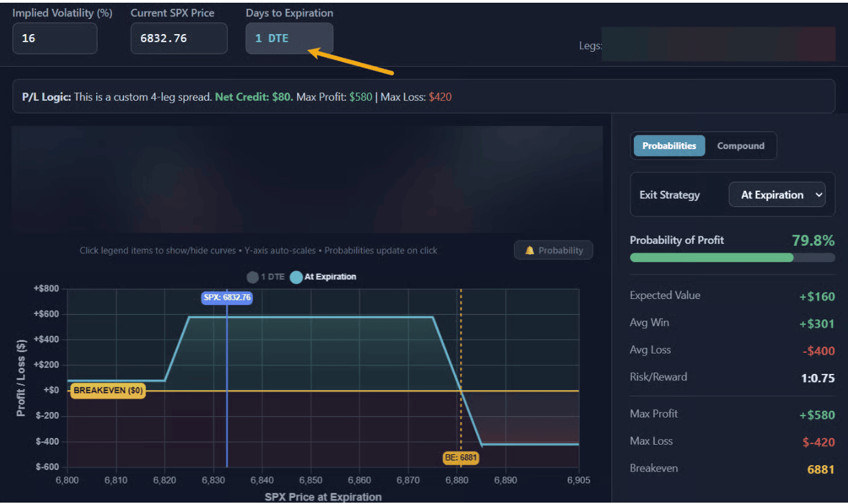Click the SPX: 6832.76 chart marker label

pos(227,298)
